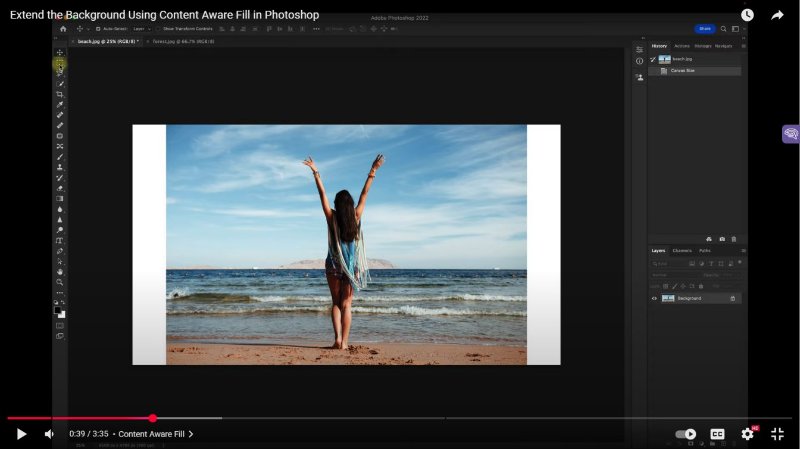Select the Move tool in toolbar
The width and height of the screenshot is (800, 449).
(60, 53)
